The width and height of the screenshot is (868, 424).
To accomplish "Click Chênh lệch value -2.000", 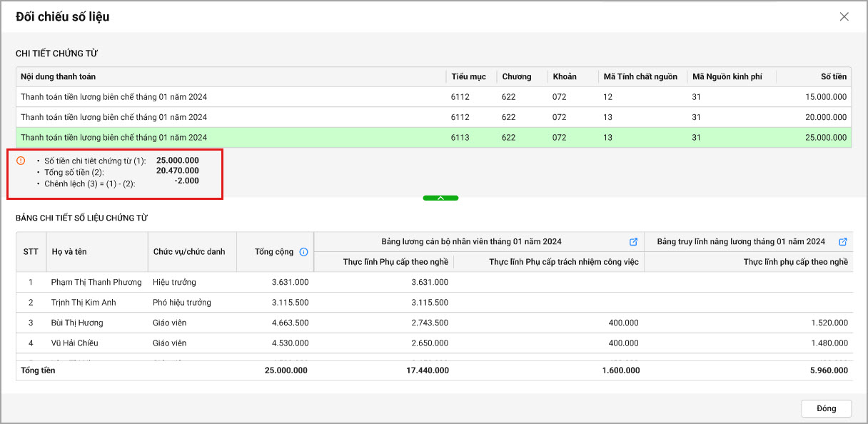I will (186, 181).
